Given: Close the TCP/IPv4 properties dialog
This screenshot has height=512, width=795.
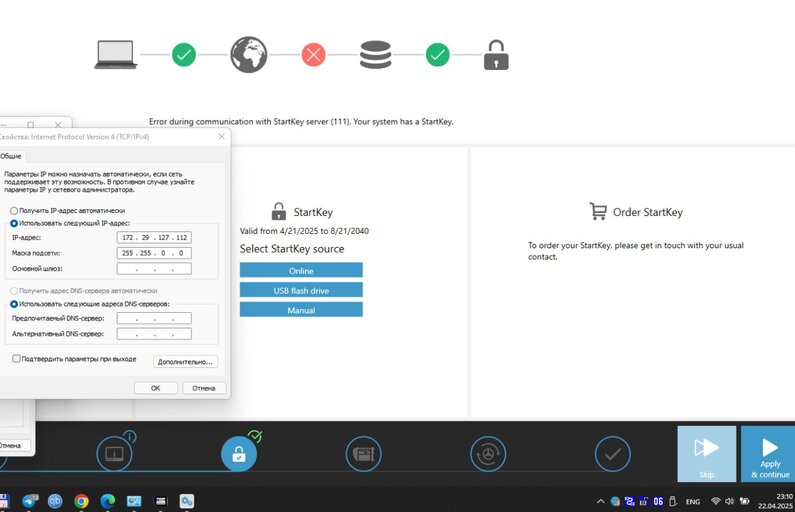Looking at the screenshot, I should click(x=222, y=136).
